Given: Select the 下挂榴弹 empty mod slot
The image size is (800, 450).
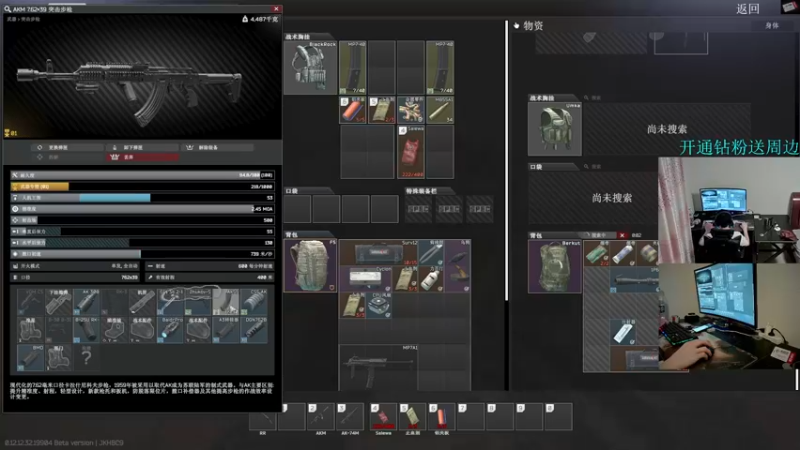Looking at the screenshot, I should [x=58, y=301].
